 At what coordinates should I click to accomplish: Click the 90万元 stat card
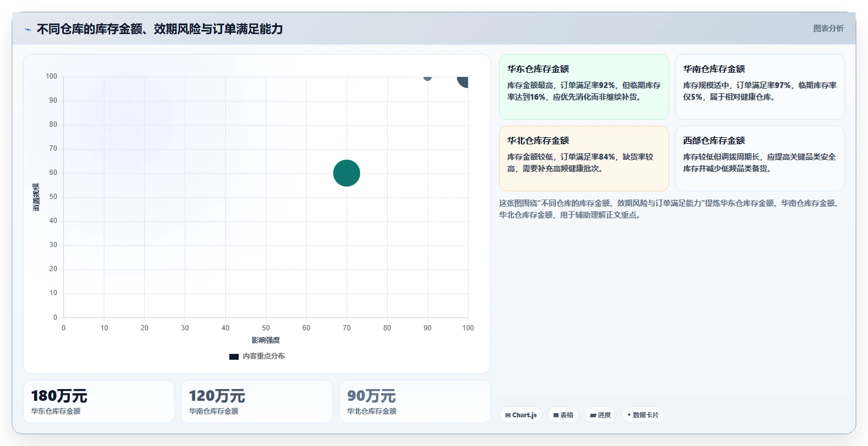(x=415, y=401)
